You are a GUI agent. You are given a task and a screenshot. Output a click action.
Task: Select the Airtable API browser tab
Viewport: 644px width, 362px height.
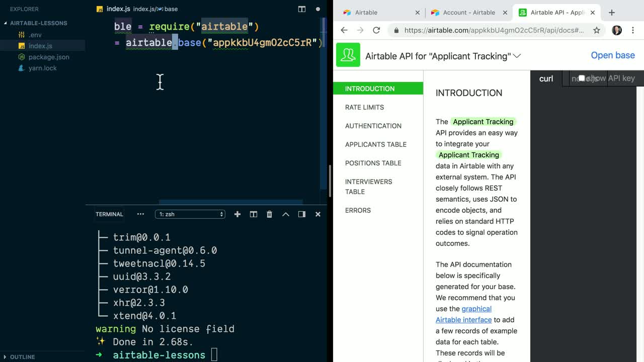[x=556, y=13]
